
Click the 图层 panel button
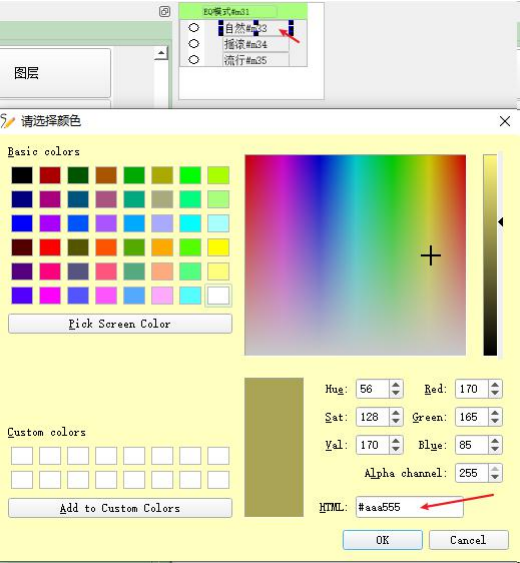(55, 73)
